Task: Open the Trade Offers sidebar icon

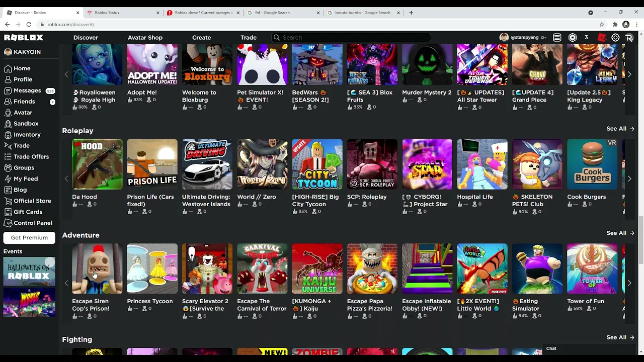Action: (x=8, y=157)
